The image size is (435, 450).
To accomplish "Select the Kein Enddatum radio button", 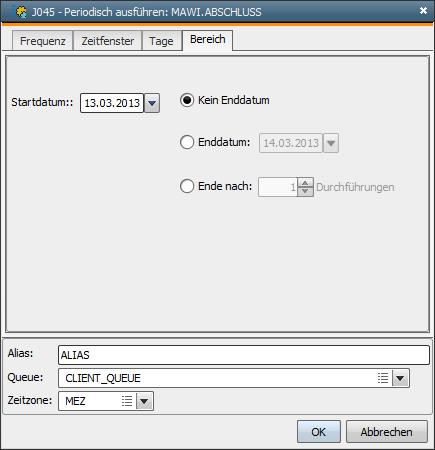I will (187, 100).
